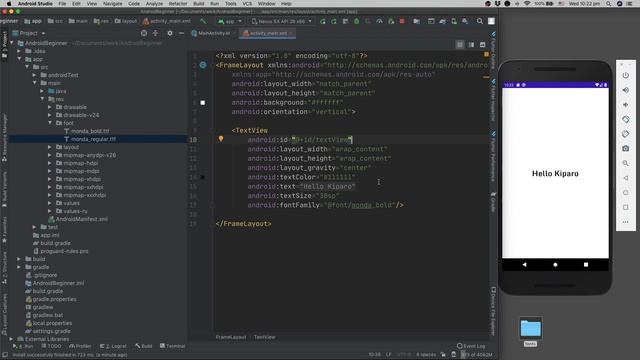The image size is (640, 360).
Task: Tap phone screen home navigation button
Action: coord(555,264)
